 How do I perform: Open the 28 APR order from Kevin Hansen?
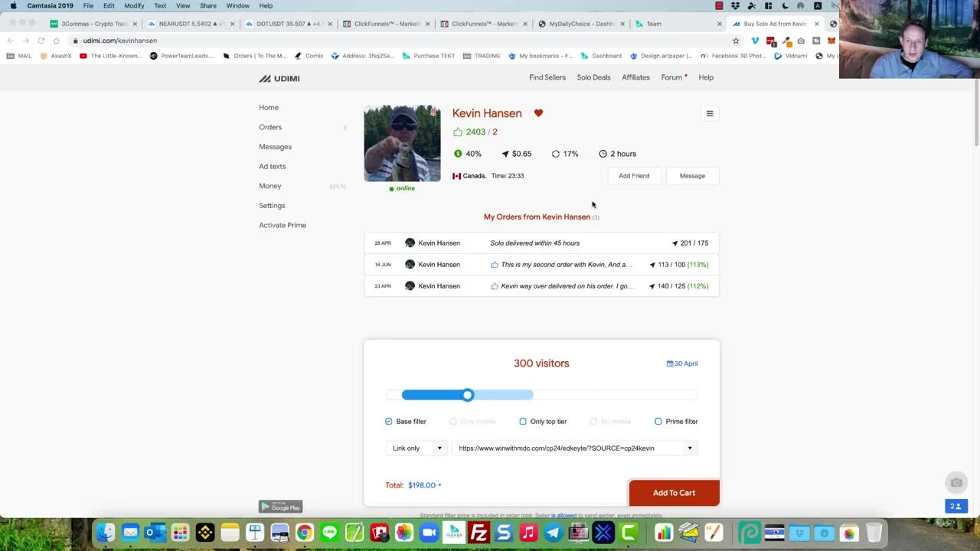(541, 243)
